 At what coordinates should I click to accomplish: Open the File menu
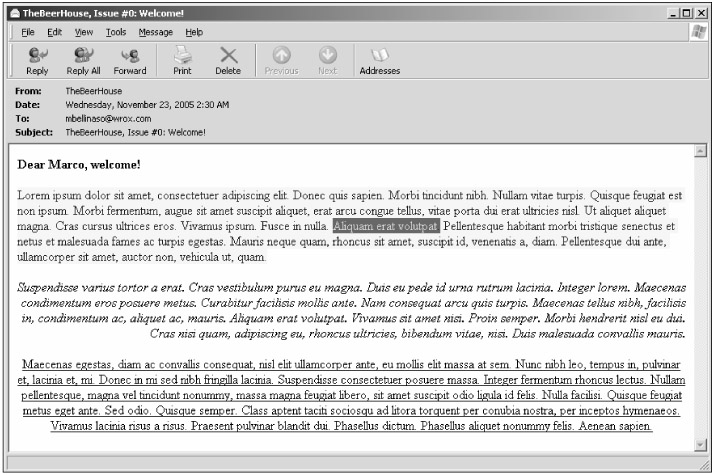tap(28, 32)
